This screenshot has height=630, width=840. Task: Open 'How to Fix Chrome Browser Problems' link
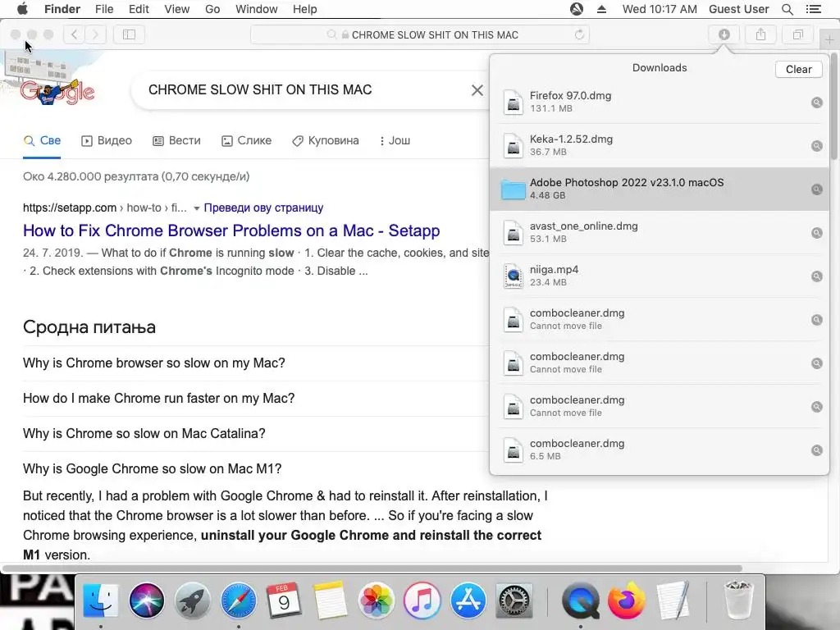(231, 231)
